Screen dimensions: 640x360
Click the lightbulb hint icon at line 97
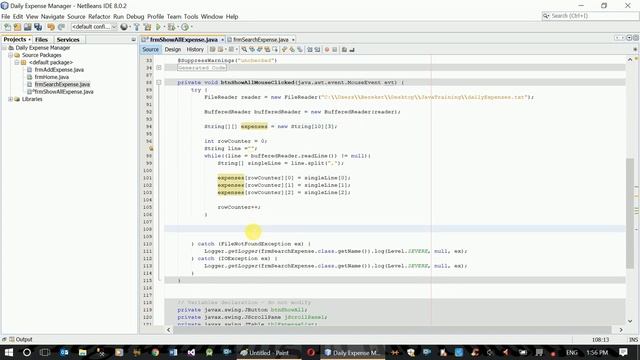(x=150, y=149)
